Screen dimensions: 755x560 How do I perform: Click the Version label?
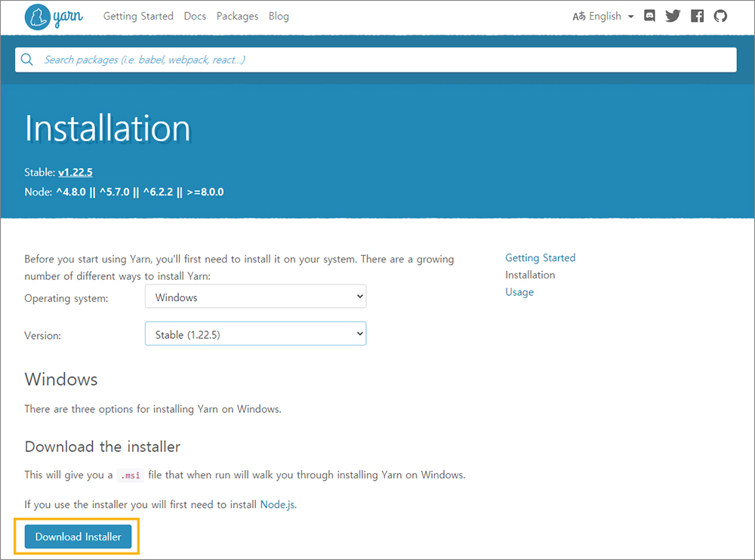coord(42,336)
